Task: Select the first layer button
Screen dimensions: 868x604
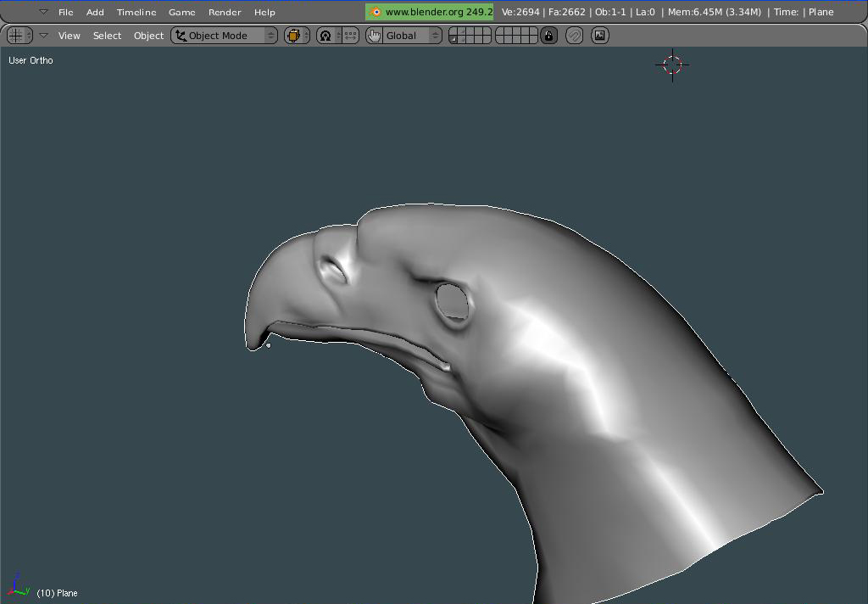Action: [453, 32]
